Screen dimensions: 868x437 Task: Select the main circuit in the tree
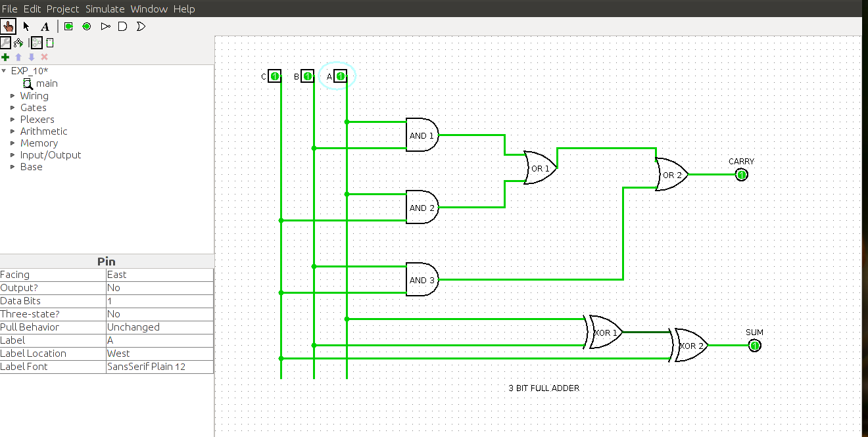click(x=45, y=83)
